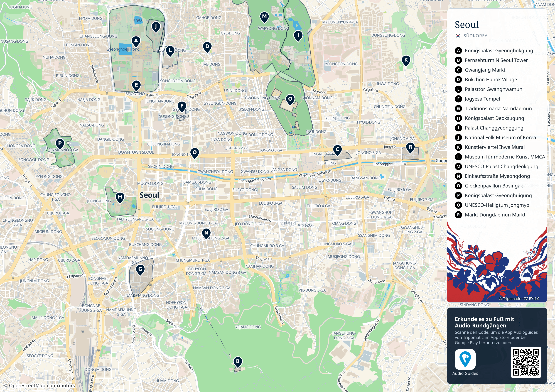Select map pin G at Namdaemun Market
555x392 pixels.
140,270
